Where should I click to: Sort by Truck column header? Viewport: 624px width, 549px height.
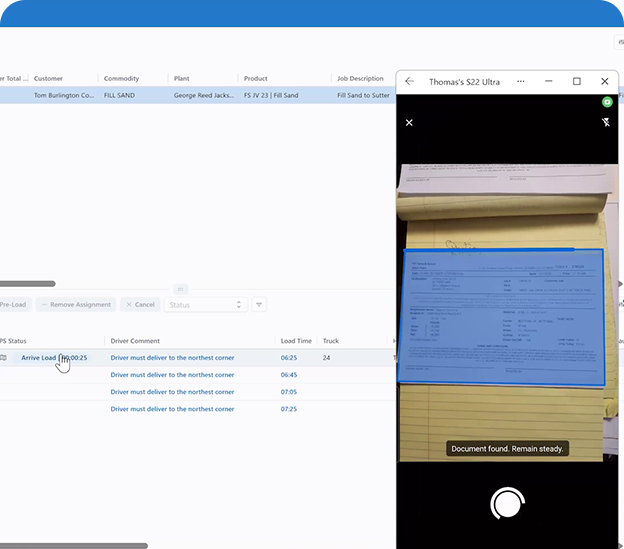pyautogui.click(x=331, y=341)
